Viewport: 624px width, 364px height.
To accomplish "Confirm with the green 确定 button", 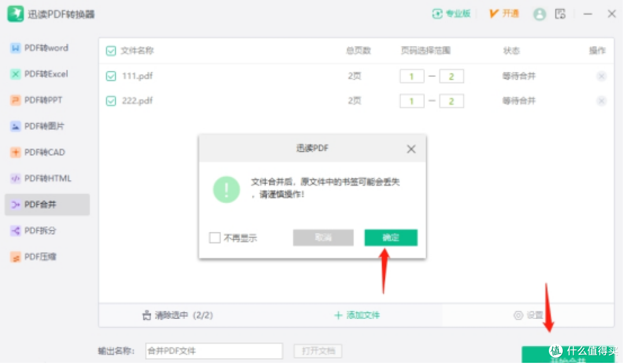I will click(391, 238).
